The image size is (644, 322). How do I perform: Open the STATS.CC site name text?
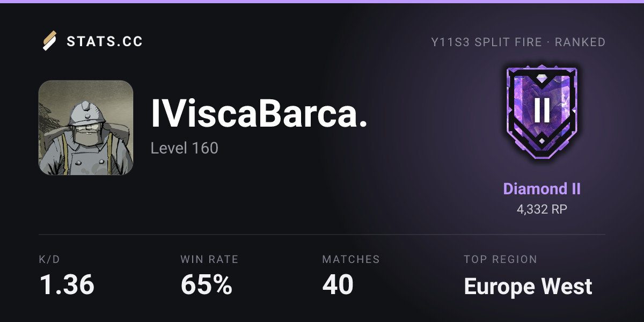pyautogui.click(x=105, y=42)
